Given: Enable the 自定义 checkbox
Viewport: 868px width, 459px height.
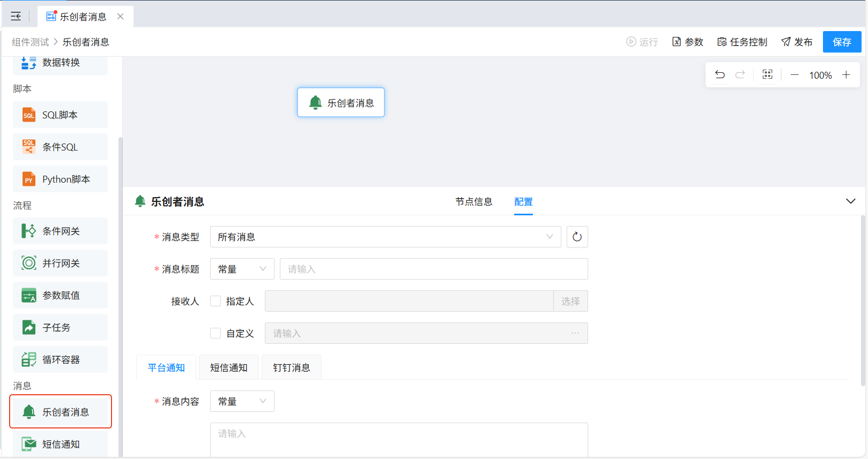Looking at the screenshot, I should coord(216,334).
